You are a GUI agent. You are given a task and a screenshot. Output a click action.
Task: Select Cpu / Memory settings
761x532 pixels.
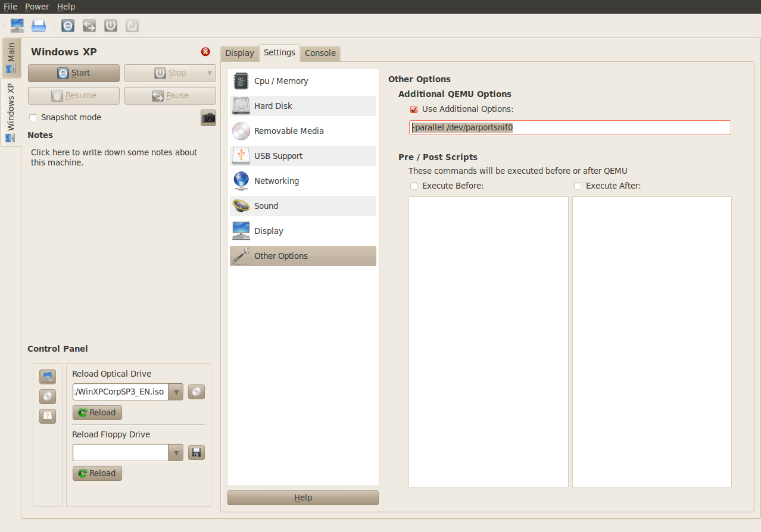tap(303, 81)
